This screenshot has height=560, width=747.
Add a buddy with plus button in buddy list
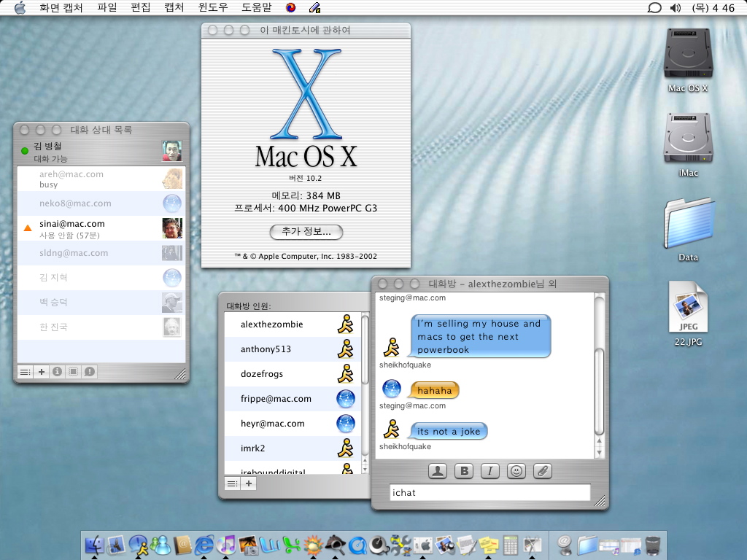(x=42, y=372)
